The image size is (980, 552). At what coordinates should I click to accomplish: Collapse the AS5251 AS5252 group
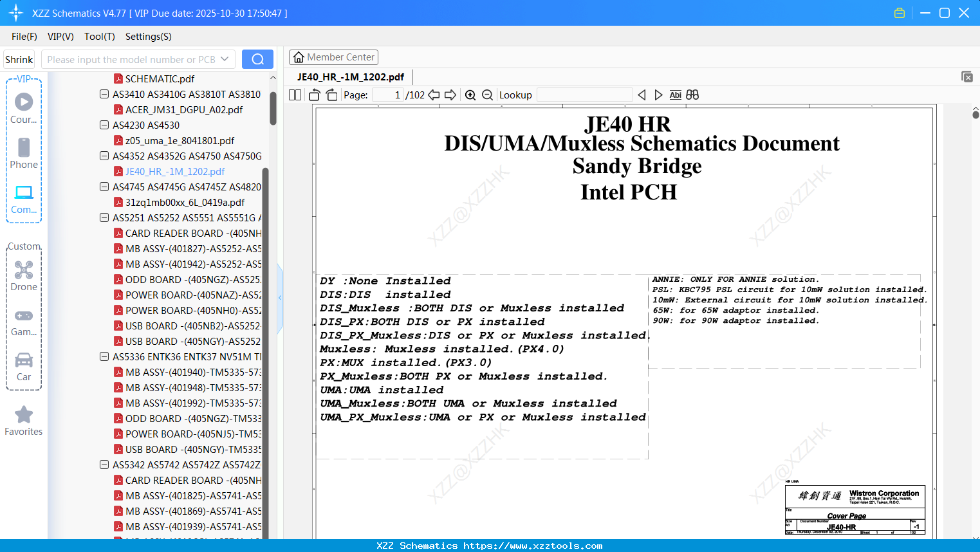click(x=104, y=217)
